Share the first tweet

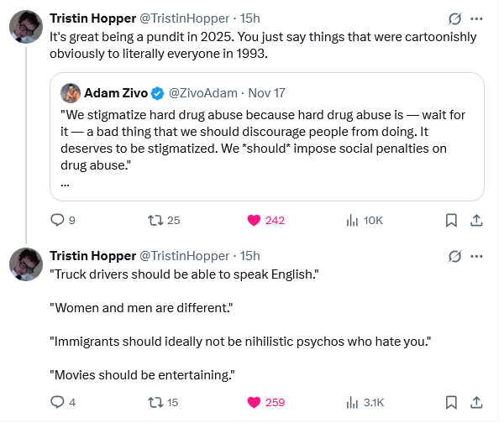coord(475,221)
